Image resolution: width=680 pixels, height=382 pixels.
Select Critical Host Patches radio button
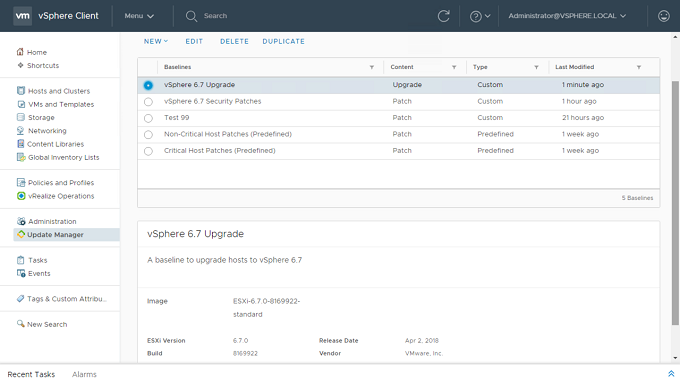coord(148,151)
